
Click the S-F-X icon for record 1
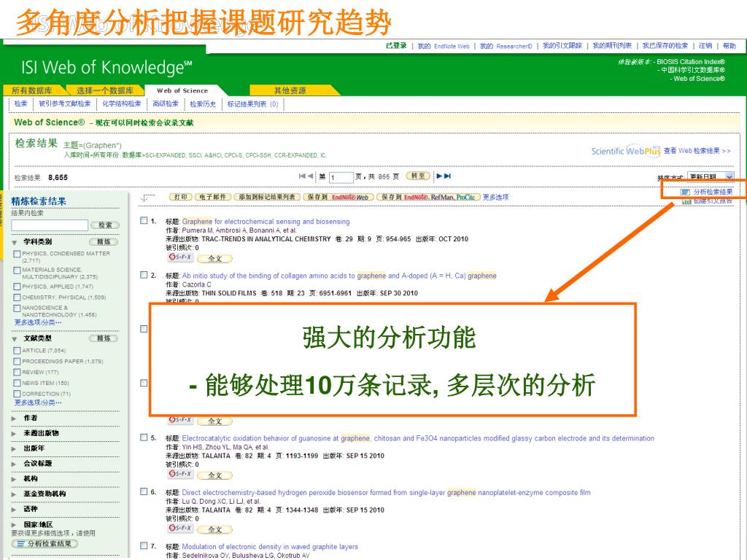point(180,257)
